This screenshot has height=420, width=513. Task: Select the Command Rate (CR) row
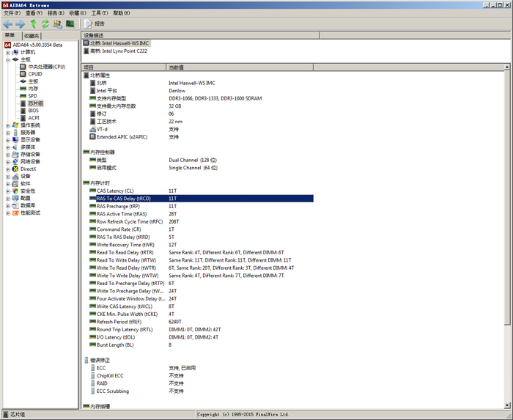click(201, 229)
